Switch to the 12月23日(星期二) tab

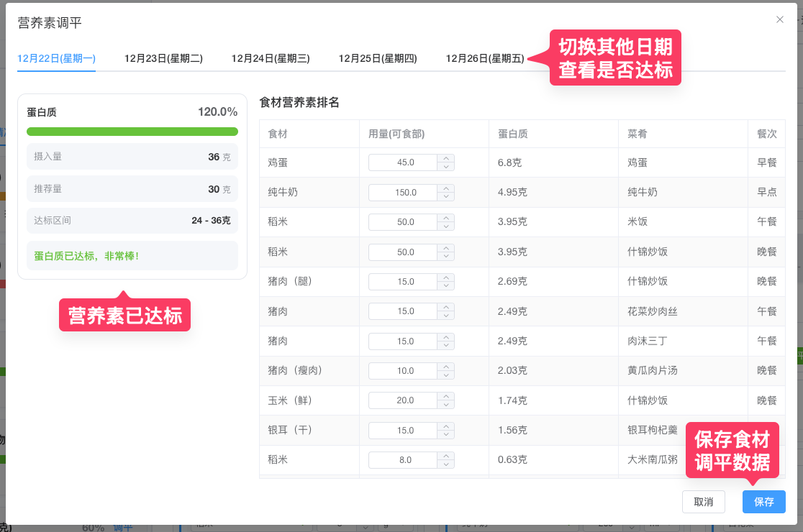pyautogui.click(x=163, y=58)
